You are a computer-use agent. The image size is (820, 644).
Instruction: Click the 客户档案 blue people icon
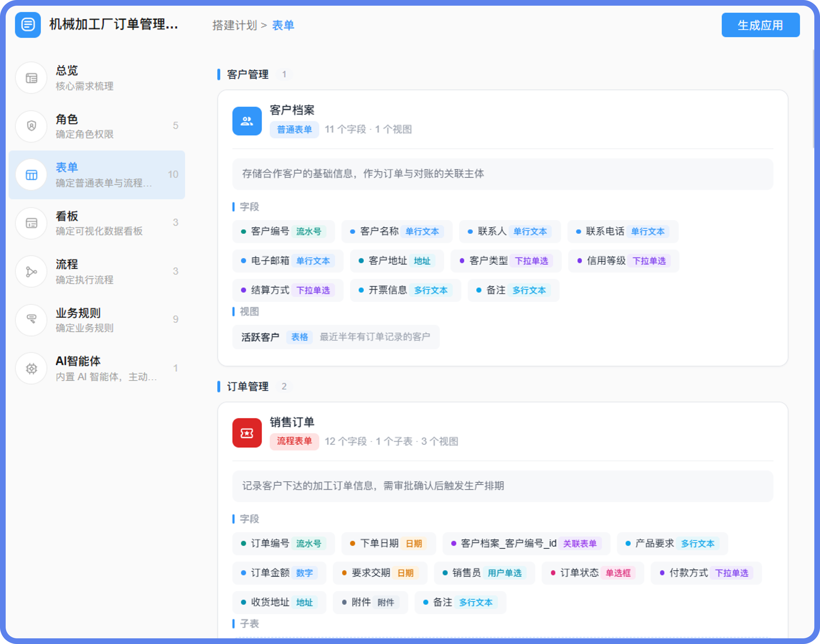tap(247, 121)
